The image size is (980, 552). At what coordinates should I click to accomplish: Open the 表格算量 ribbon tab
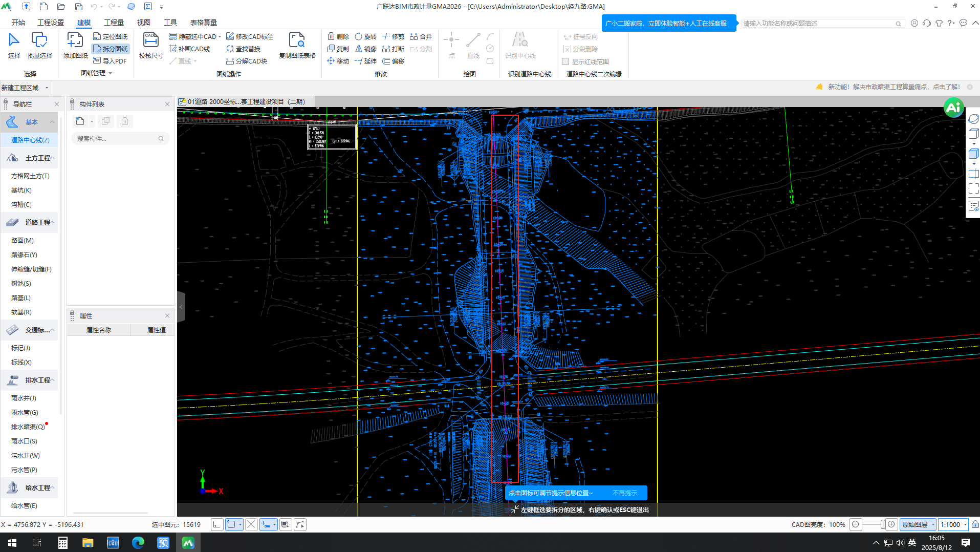pos(204,23)
